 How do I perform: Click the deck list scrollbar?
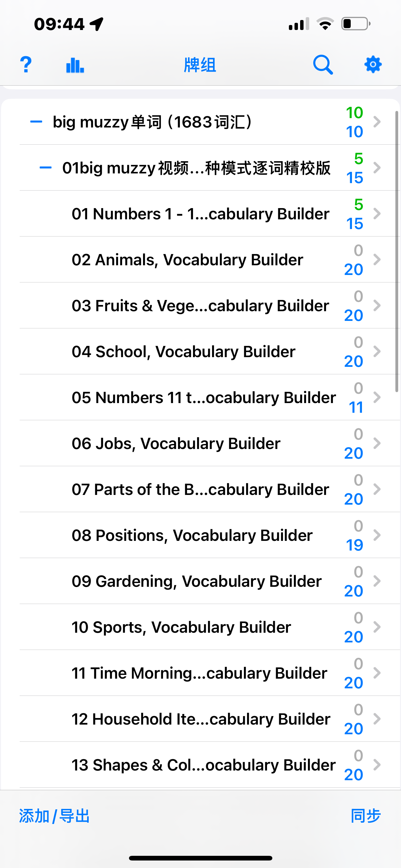click(397, 251)
